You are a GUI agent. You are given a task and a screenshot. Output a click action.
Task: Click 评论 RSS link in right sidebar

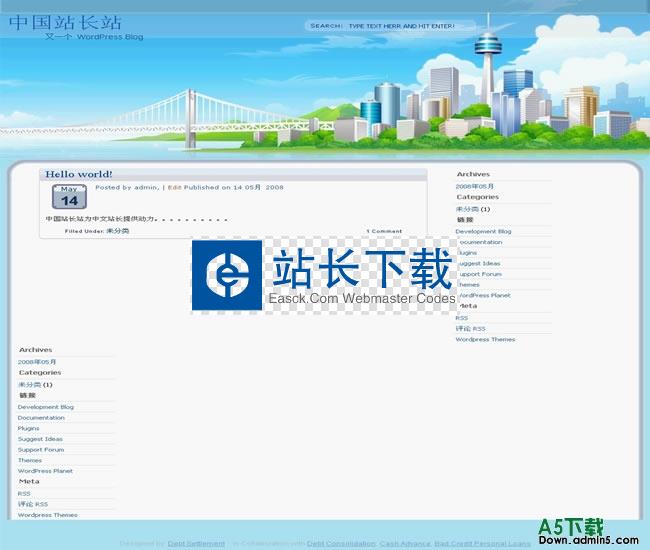point(471,328)
